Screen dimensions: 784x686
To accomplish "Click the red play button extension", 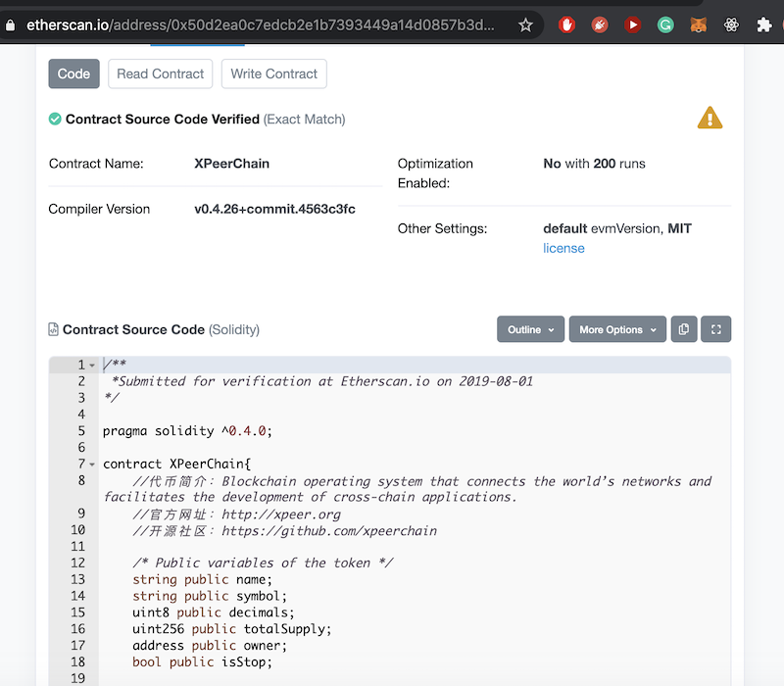I will (x=632, y=24).
